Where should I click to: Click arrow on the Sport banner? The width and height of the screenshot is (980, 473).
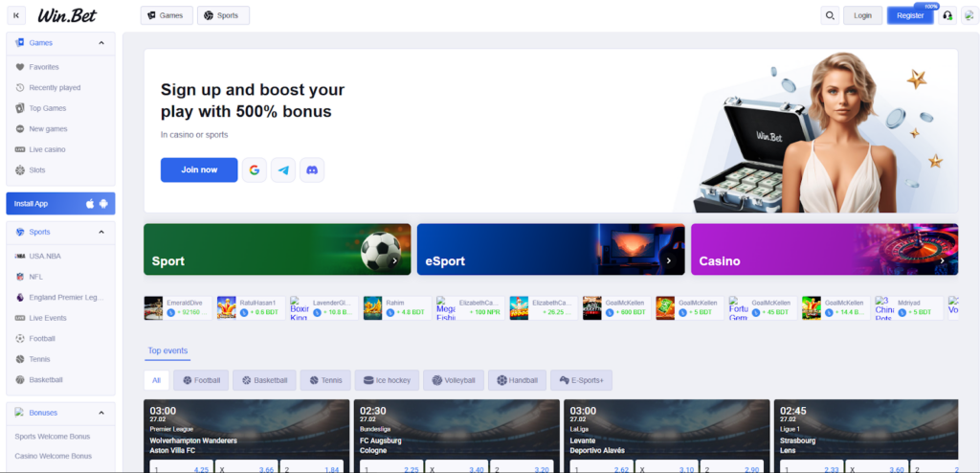click(394, 260)
